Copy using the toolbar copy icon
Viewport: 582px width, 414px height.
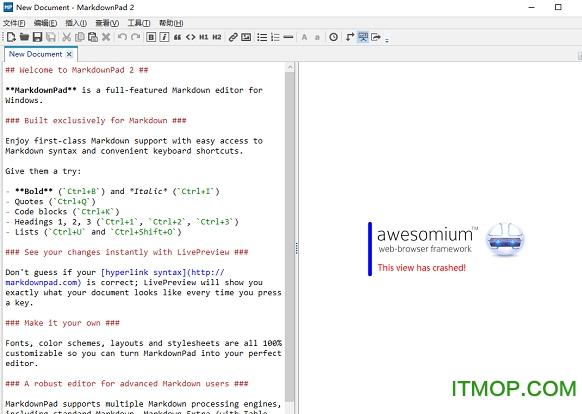pos(79,37)
